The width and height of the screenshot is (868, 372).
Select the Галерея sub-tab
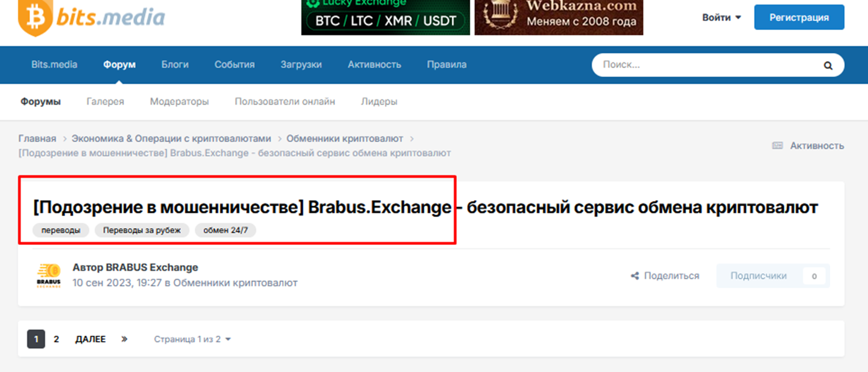pyautogui.click(x=105, y=102)
